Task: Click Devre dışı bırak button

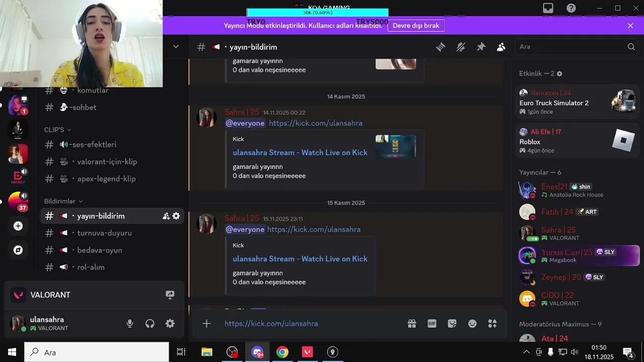Action: pyautogui.click(x=416, y=26)
